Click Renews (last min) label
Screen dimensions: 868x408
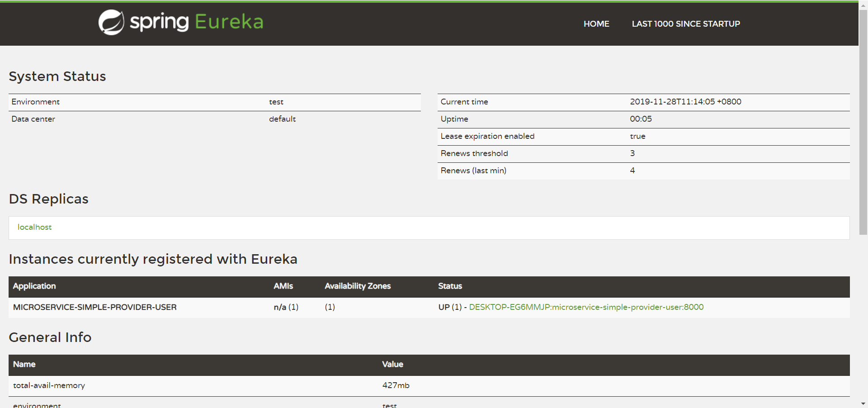pos(473,171)
